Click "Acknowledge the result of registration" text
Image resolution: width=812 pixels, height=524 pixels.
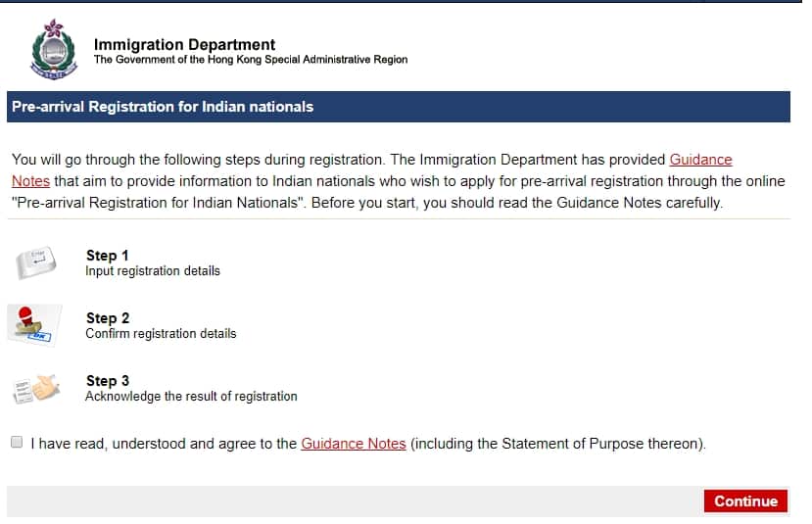191,397
